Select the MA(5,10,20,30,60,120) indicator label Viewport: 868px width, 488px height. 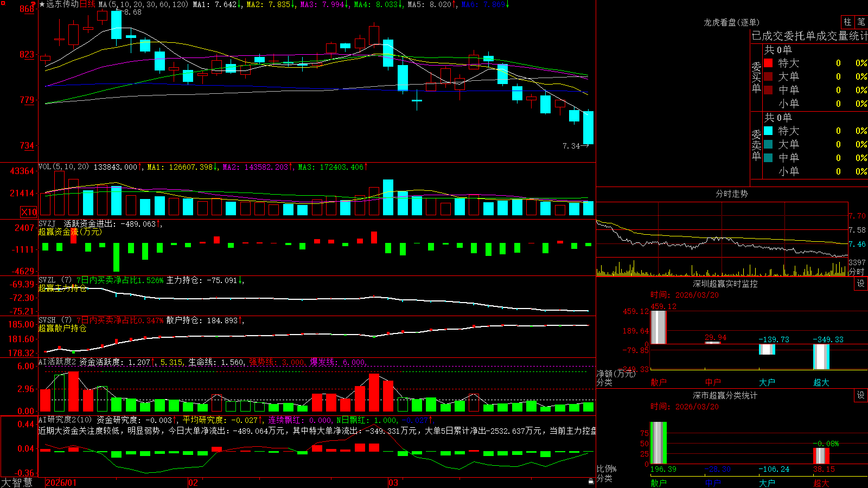(144, 4)
